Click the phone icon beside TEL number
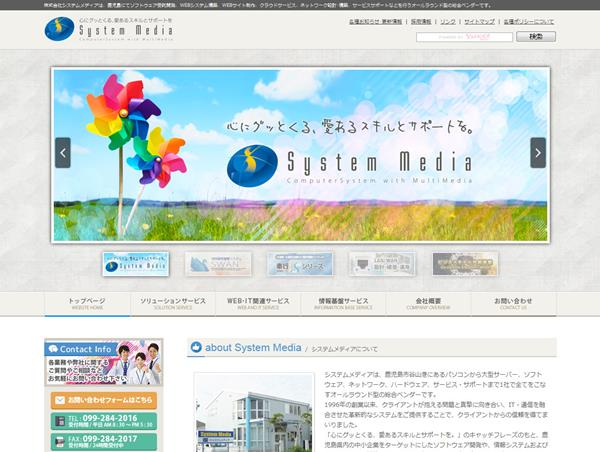Viewport: 600px width, 452px height. [x=60, y=421]
